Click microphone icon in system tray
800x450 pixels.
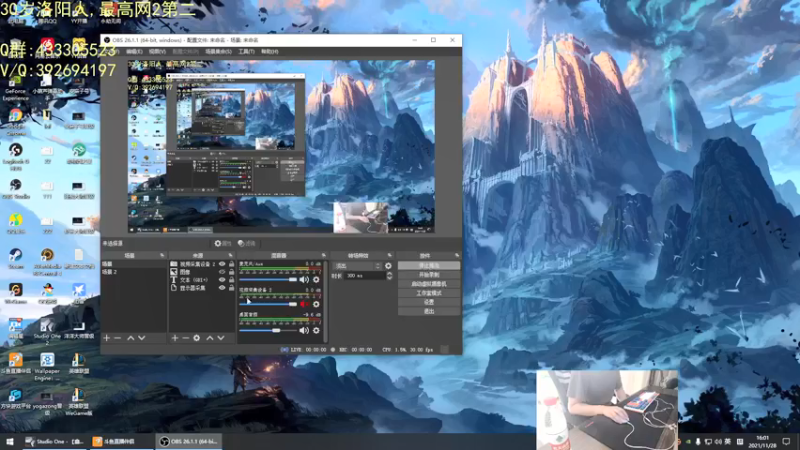(698, 441)
